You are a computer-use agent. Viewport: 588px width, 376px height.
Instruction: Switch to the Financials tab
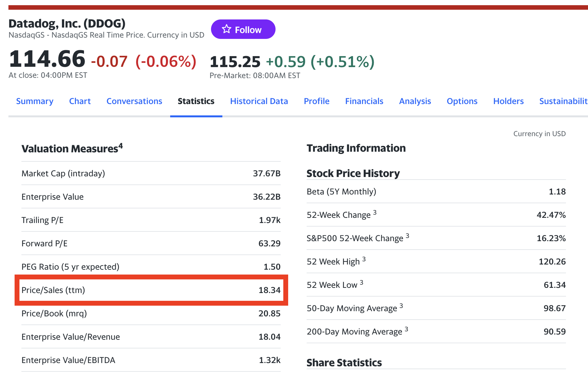(364, 101)
